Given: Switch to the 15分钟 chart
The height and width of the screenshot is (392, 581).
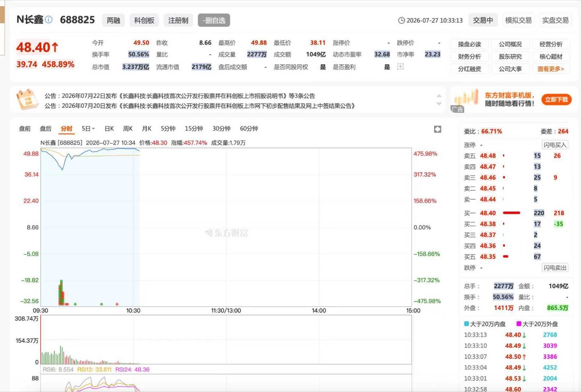Looking at the screenshot, I should [x=194, y=128].
